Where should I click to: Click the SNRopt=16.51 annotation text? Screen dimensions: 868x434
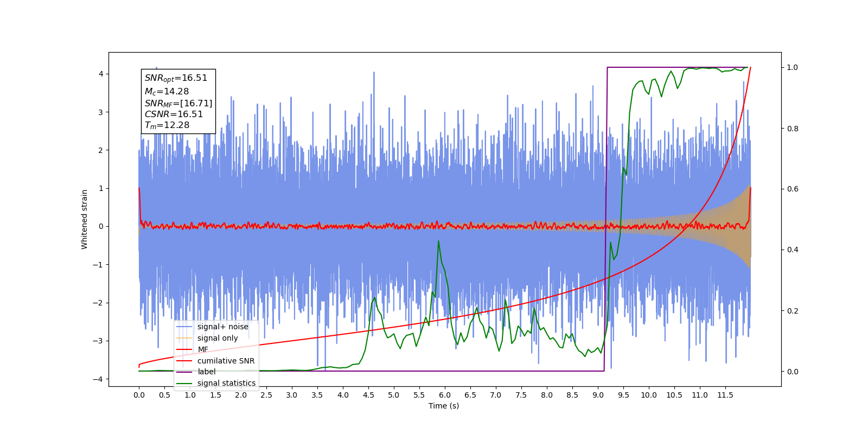(176, 78)
